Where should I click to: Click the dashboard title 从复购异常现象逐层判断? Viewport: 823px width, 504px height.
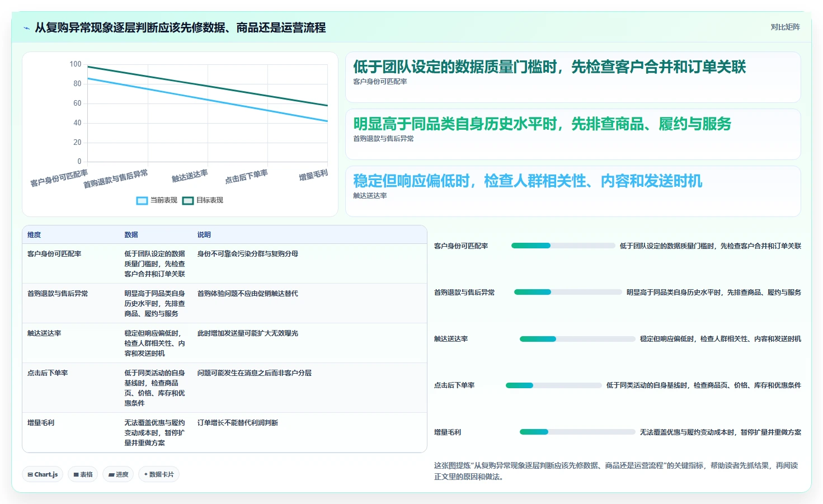180,28
